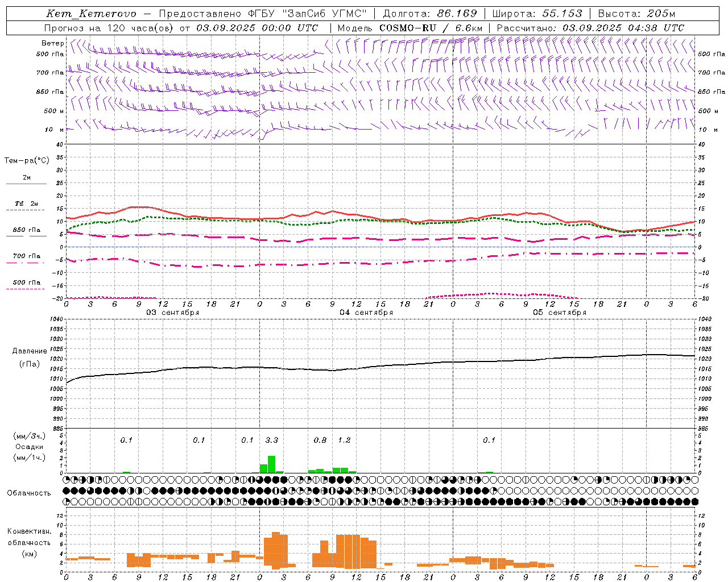Screen dimensions: 728x582
Task: Click the tallest green precipitation bar
Action: pyautogui.click(x=272, y=464)
